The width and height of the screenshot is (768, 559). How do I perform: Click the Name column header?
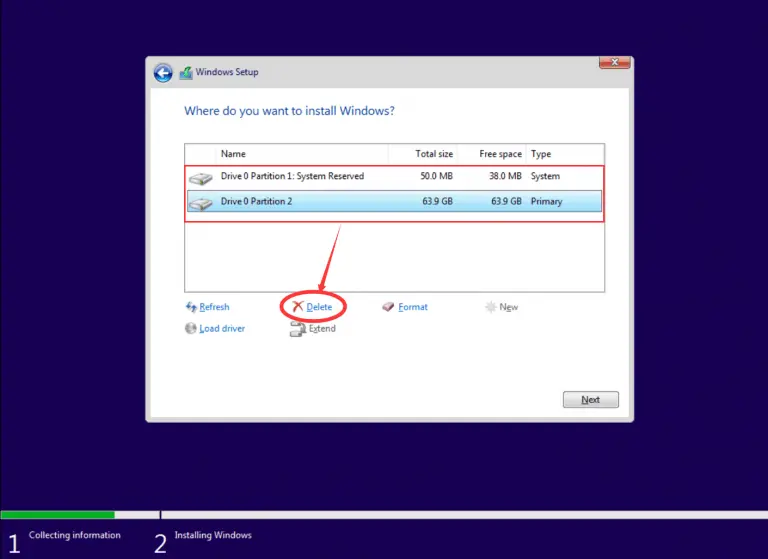(302, 154)
